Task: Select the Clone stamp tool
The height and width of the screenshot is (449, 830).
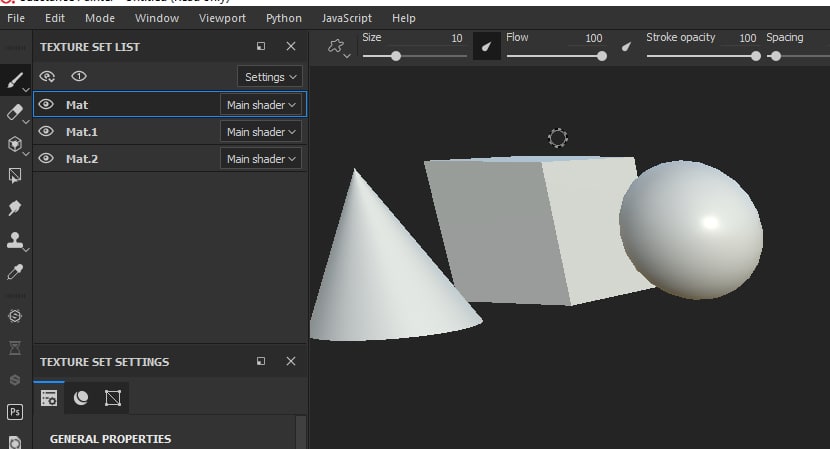Action: 14,240
